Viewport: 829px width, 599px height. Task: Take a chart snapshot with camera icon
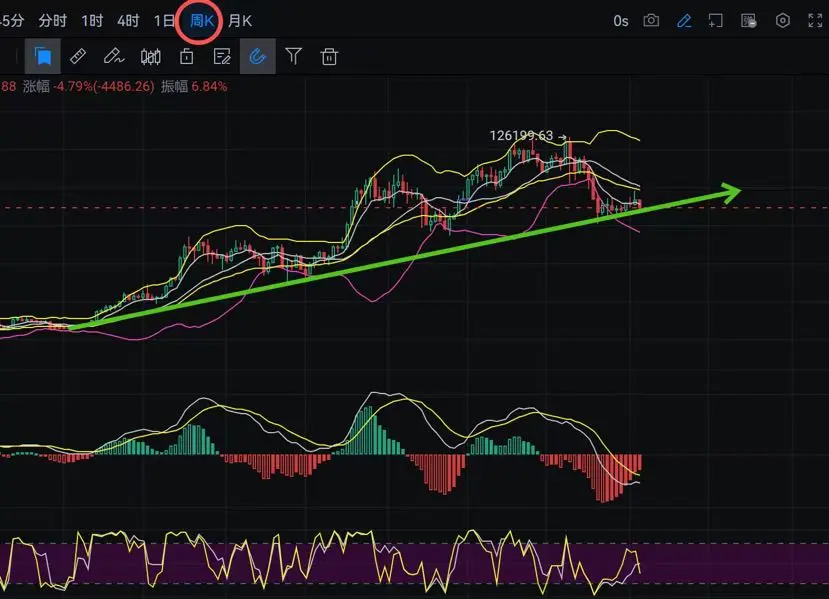coord(651,21)
